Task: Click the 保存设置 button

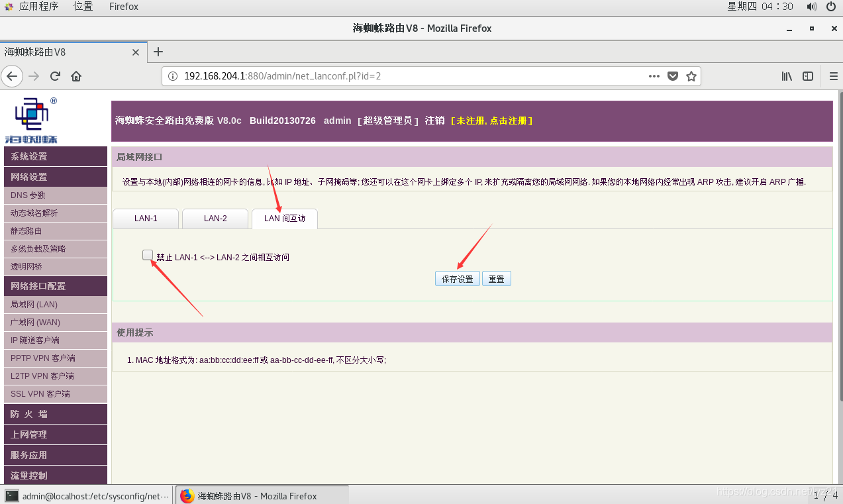Action: point(457,279)
